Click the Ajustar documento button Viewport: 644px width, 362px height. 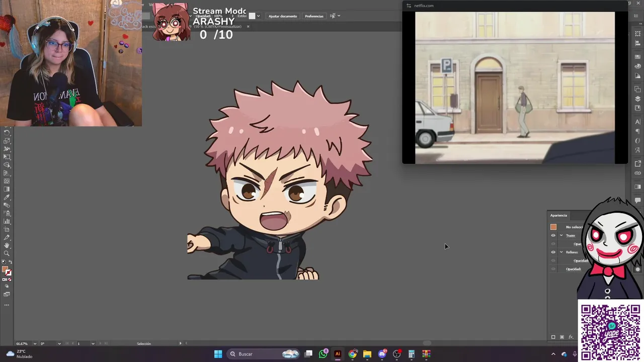coord(283,16)
